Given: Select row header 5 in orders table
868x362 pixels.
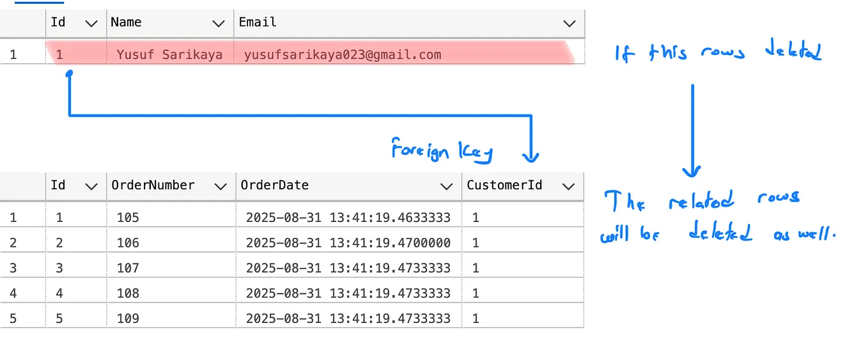Looking at the screenshot, I should (13, 318).
